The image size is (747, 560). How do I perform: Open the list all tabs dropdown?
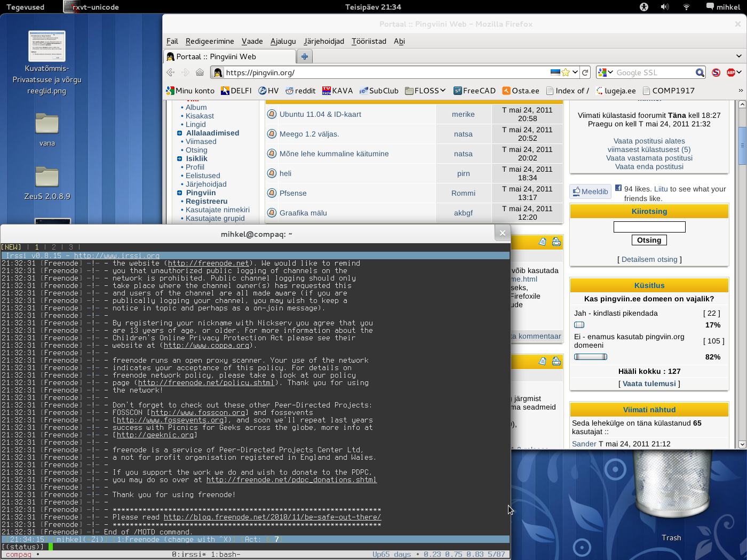738,56
